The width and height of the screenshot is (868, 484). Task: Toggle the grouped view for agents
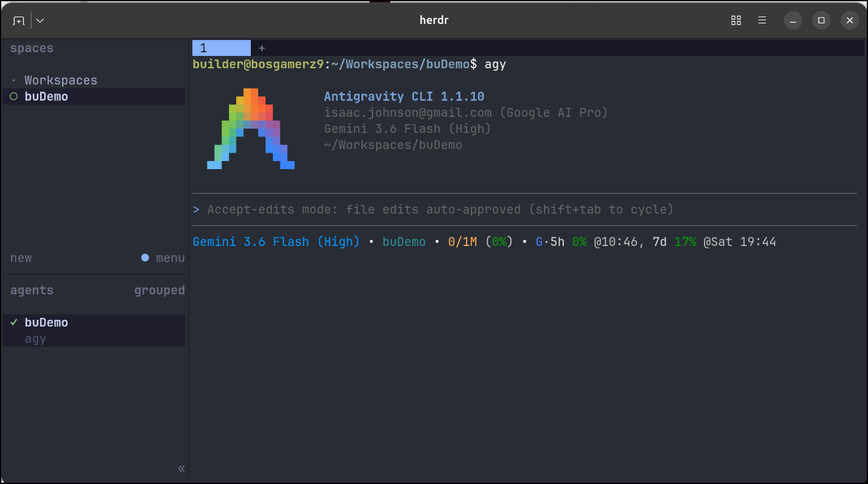pos(160,290)
